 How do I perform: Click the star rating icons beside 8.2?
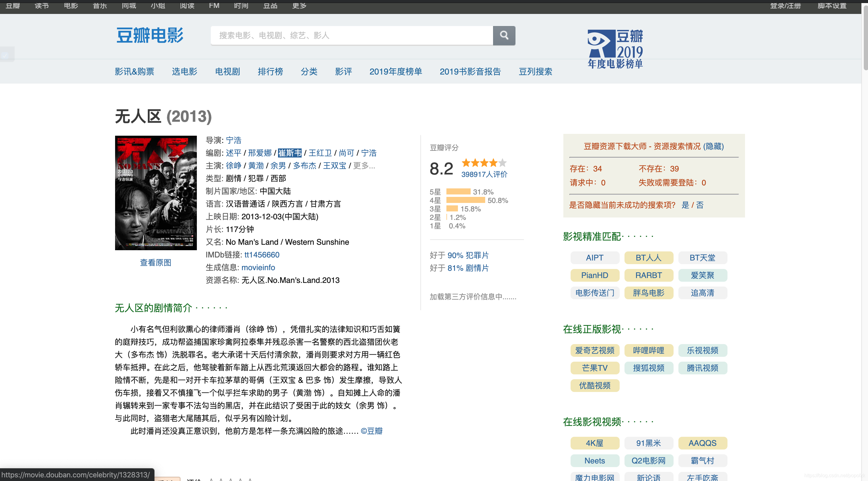pyautogui.click(x=484, y=163)
